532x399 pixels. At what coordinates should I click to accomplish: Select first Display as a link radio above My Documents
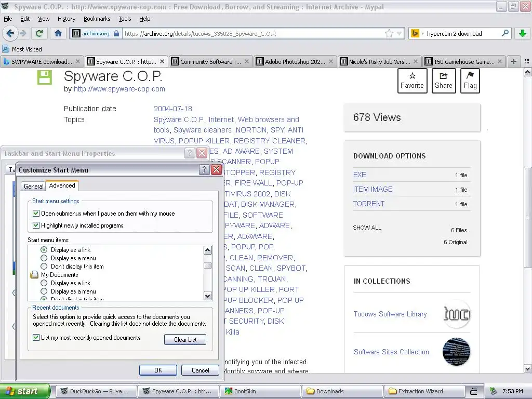[x=44, y=250]
